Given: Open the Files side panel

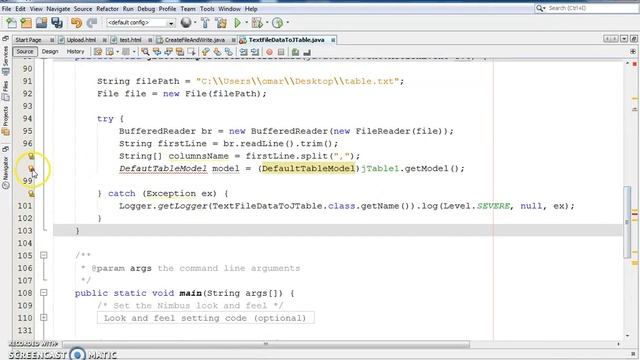Looking at the screenshot, I should pos(5,91).
